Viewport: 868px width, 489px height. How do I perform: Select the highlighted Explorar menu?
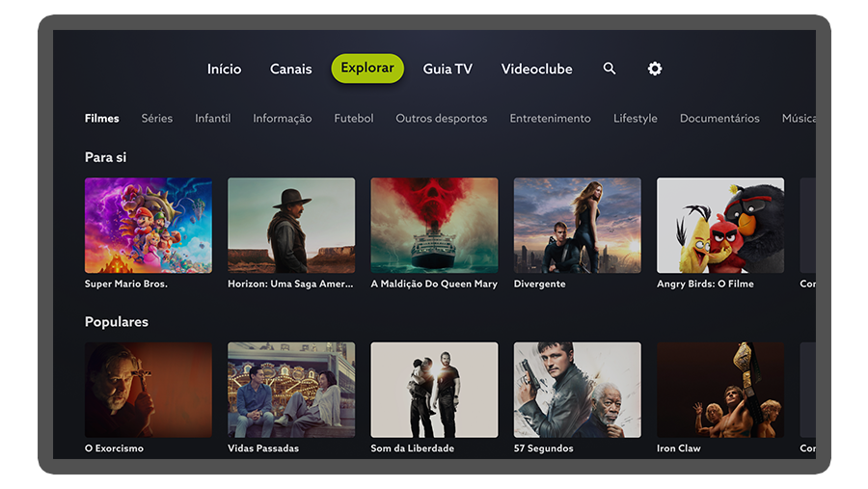click(367, 68)
